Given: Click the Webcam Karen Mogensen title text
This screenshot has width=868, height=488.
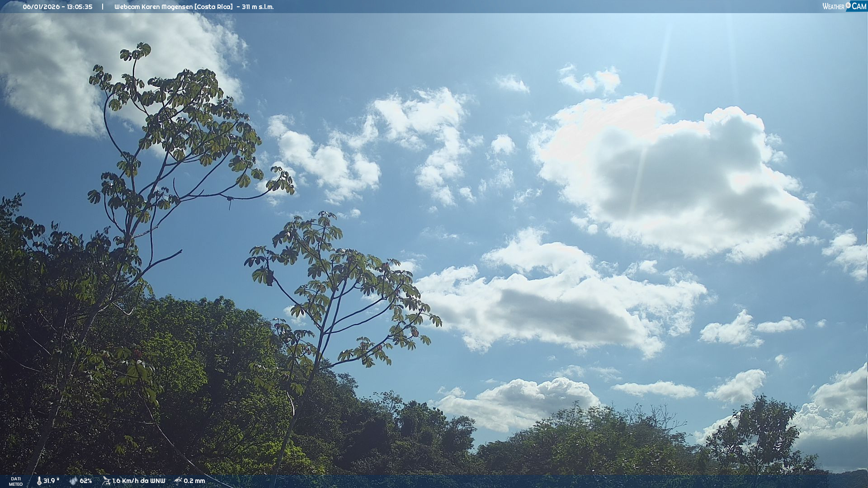Looking at the screenshot, I should (x=153, y=7).
